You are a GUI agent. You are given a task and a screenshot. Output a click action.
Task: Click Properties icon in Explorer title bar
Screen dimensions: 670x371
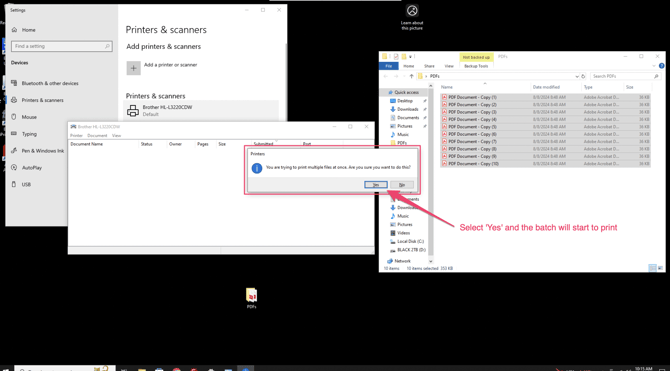pyautogui.click(x=396, y=56)
